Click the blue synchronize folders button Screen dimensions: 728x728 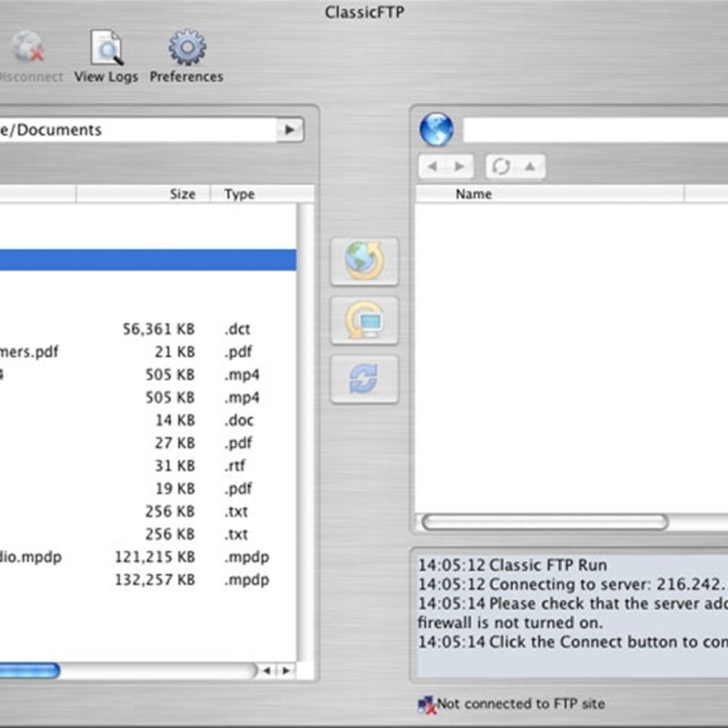[364, 380]
